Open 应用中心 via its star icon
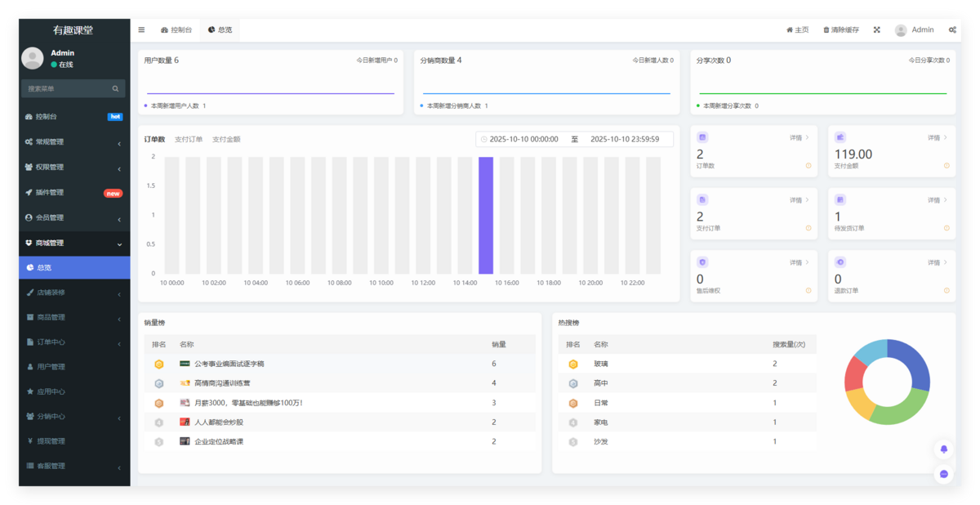The width and height of the screenshot is (980, 505). (x=30, y=391)
